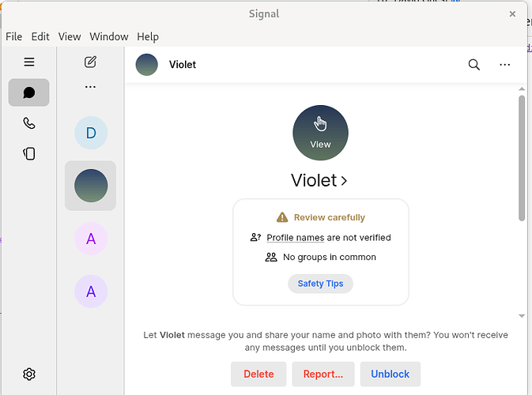
Task: Open the Calls section
Action: tap(29, 123)
